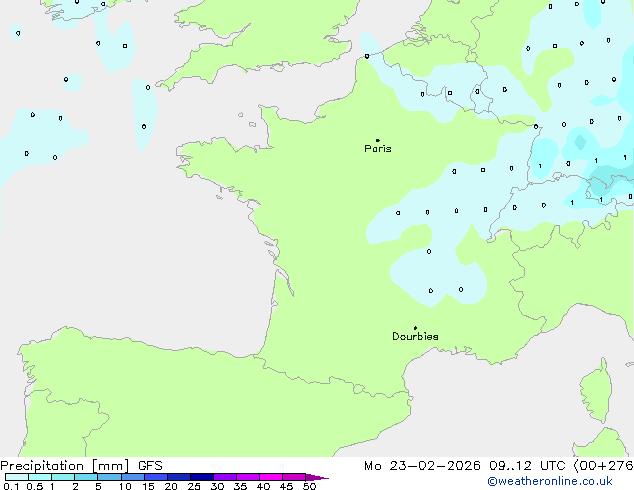The width and height of the screenshot is (634, 490).
Task: Click the forecast date "Mo 23-02-2026"
Action: 422,466
